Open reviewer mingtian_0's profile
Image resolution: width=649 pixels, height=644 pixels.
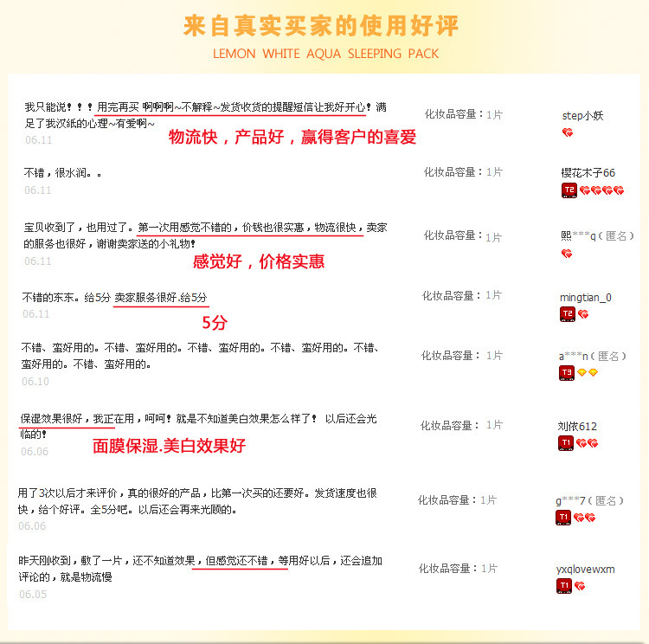click(585, 297)
